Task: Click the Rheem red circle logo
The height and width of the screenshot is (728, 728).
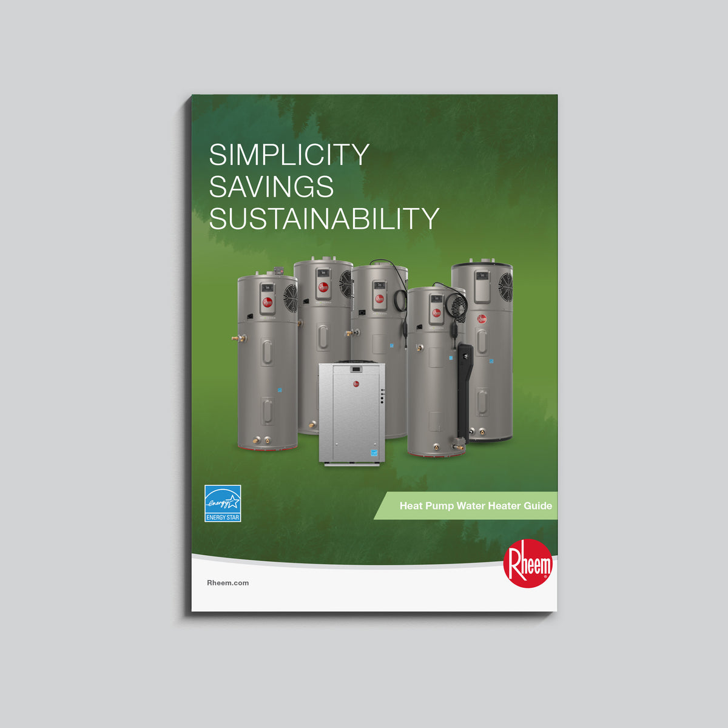Action: pyautogui.click(x=528, y=564)
